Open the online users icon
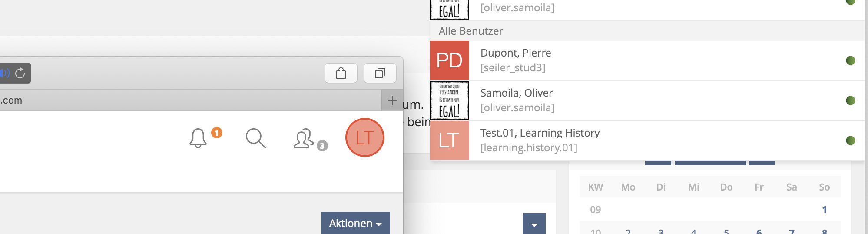Screen dimensions: 868x234 [304, 139]
